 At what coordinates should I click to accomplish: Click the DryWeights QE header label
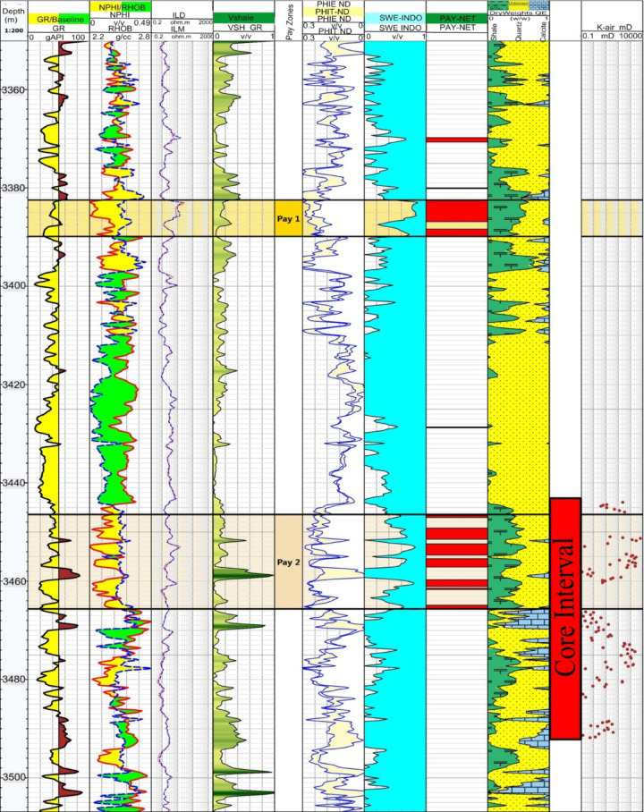coord(518,13)
